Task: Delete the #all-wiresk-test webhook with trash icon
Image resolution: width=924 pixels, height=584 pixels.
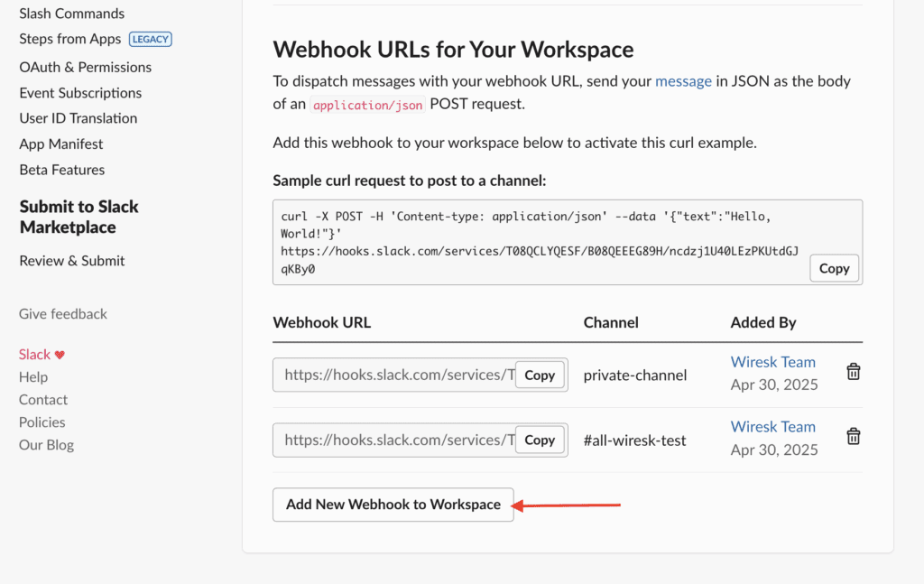Action: (x=854, y=437)
